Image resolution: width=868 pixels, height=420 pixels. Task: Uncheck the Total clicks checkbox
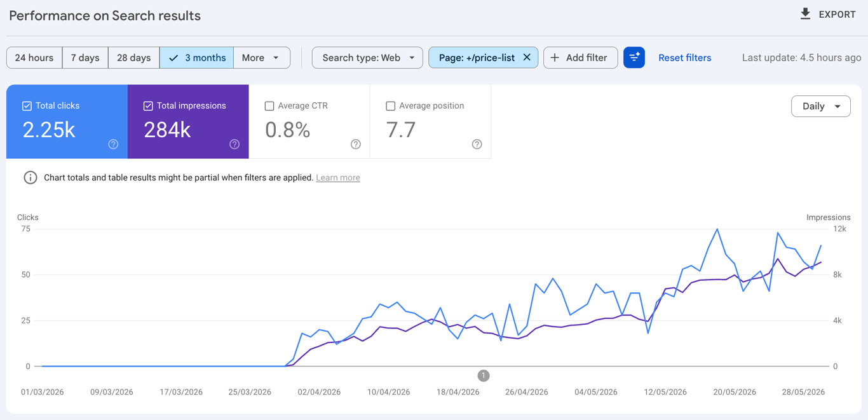(x=27, y=106)
